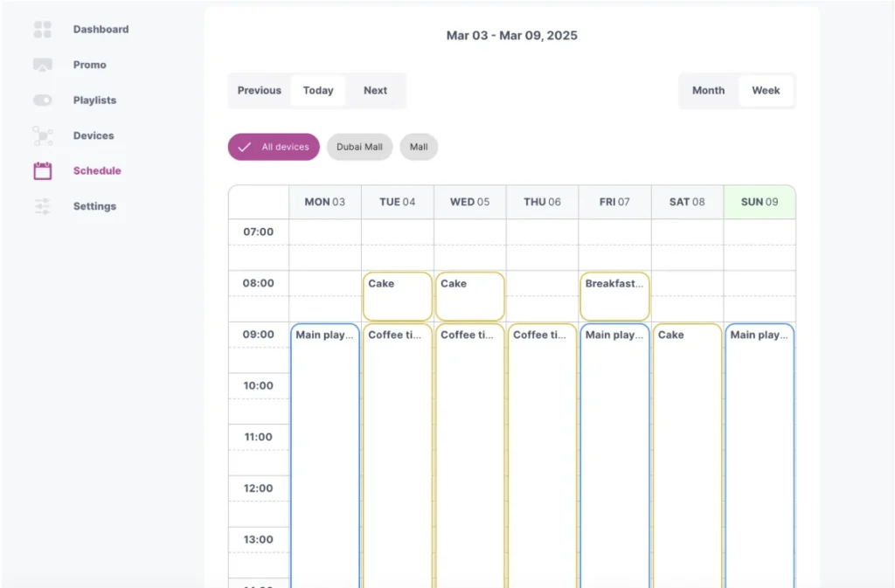Click the 11:00 time label

tap(259, 437)
